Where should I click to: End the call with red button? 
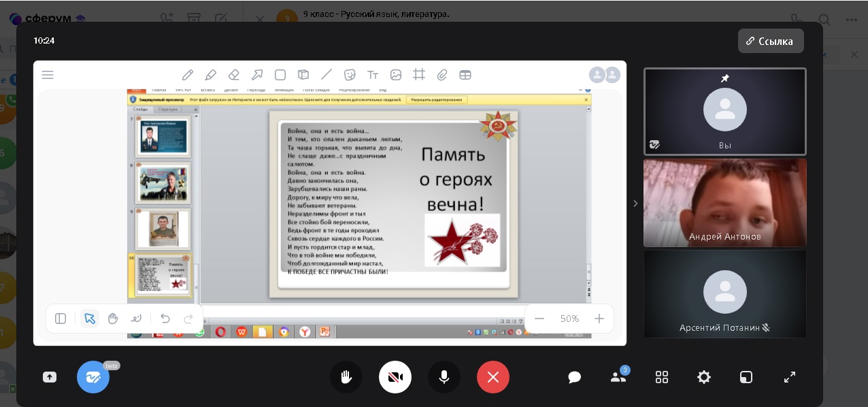tap(493, 377)
